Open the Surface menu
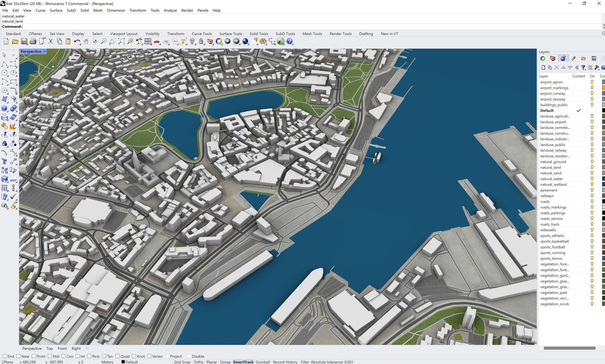The height and width of the screenshot is (364, 605). pyautogui.click(x=56, y=10)
